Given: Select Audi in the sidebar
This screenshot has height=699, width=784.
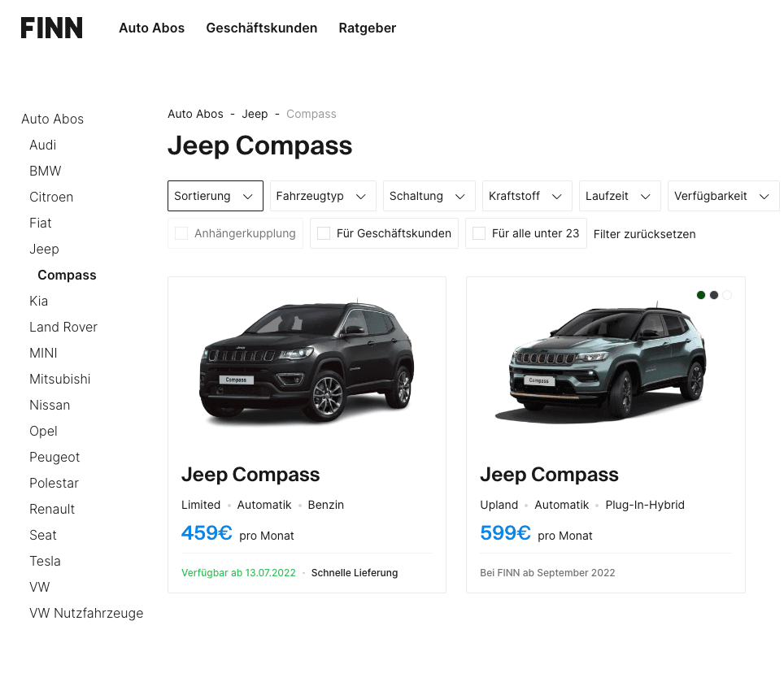Looking at the screenshot, I should pos(43,145).
